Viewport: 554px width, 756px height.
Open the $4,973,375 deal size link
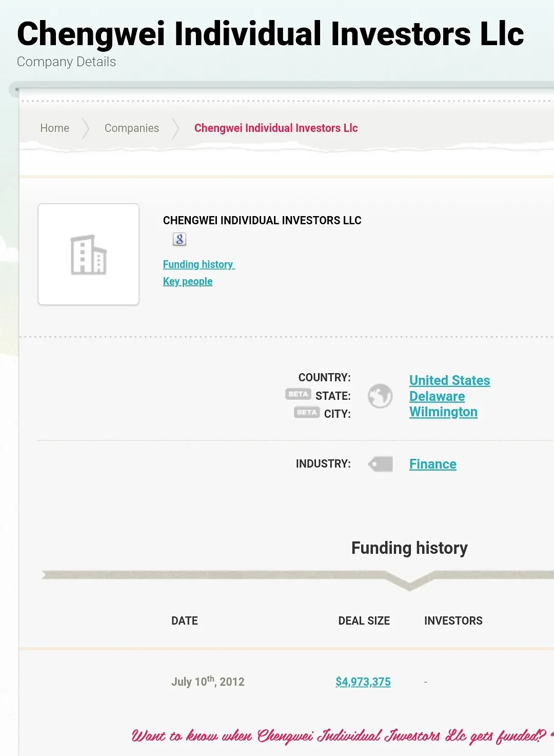pos(363,682)
